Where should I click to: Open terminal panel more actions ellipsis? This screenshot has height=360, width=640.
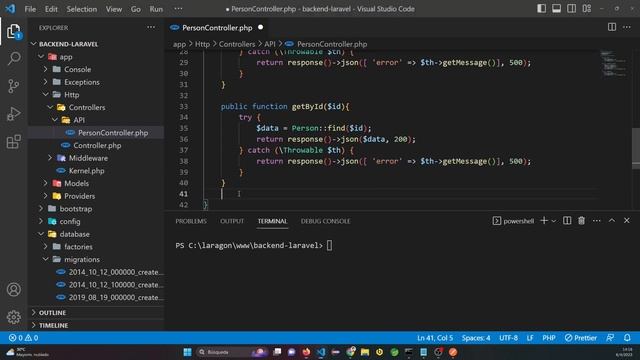pyautogui.click(x=596, y=220)
